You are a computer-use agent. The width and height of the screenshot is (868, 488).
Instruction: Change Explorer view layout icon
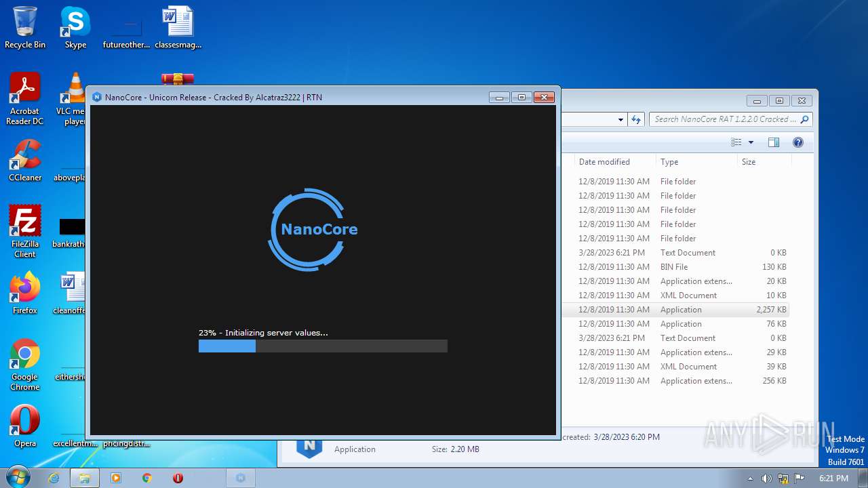click(736, 142)
